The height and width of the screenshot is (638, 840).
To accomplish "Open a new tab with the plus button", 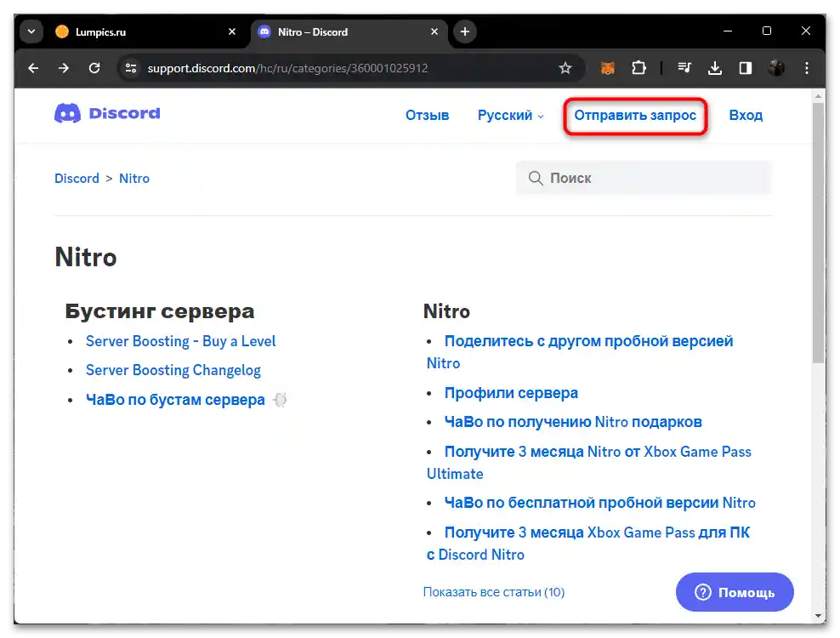I will 464,31.
